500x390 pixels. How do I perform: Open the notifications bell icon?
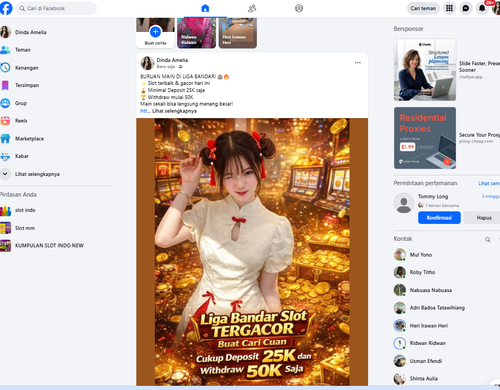pyautogui.click(x=482, y=8)
